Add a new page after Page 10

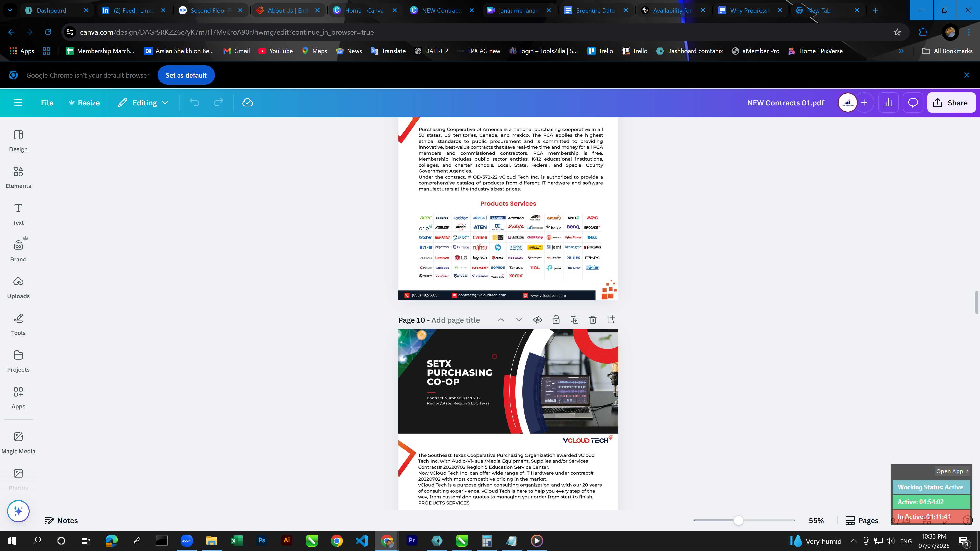coord(611,320)
